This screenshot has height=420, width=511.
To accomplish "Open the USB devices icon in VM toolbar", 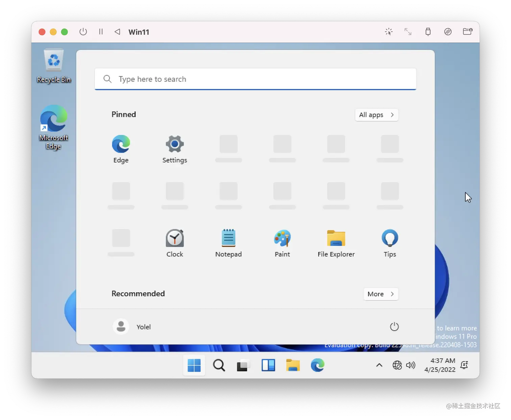I will pos(428,32).
